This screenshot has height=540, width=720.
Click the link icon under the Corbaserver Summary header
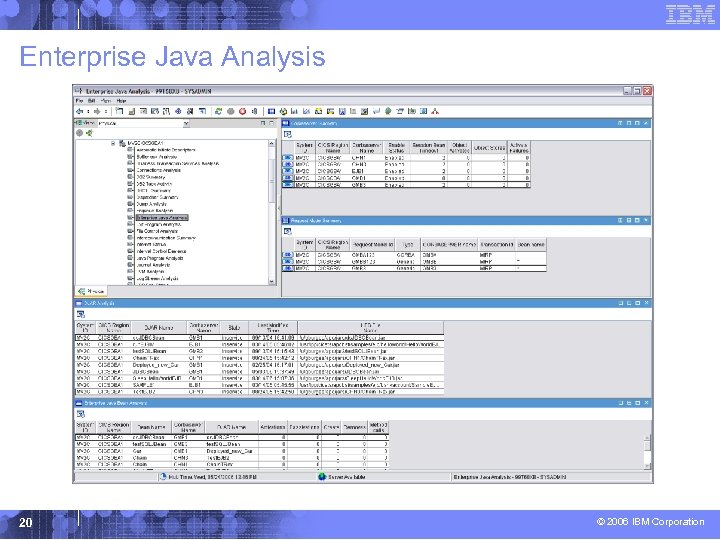coord(287,134)
